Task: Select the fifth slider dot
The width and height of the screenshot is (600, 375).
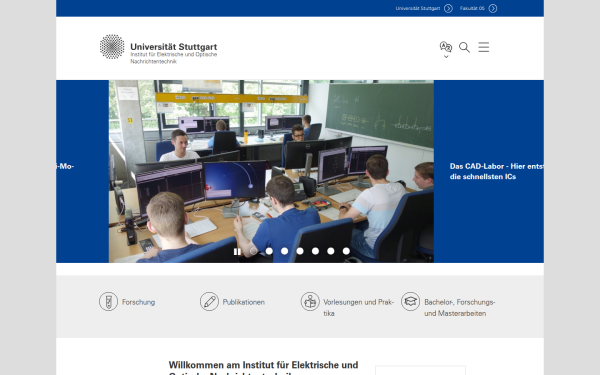Action: (x=315, y=251)
